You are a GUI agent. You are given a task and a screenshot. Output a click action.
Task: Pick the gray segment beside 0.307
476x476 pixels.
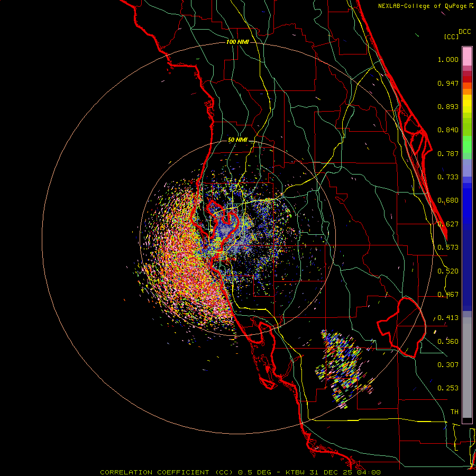pyautogui.click(x=467, y=368)
